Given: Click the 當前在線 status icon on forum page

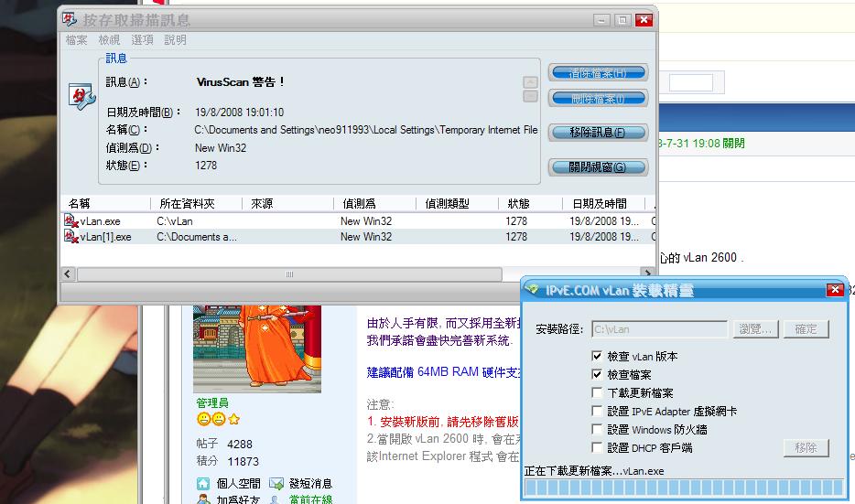Looking at the screenshot, I should 276,499.
